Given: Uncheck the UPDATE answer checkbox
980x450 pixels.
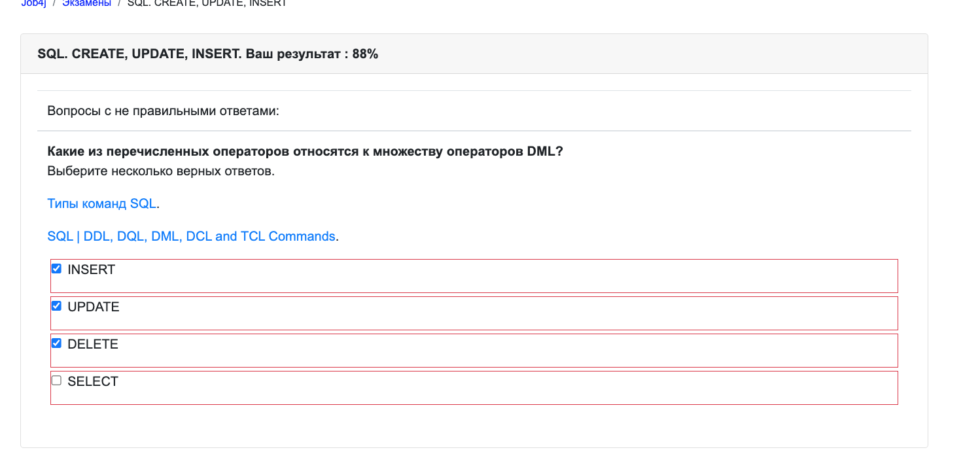Looking at the screenshot, I should pyautogui.click(x=56, y=305).
